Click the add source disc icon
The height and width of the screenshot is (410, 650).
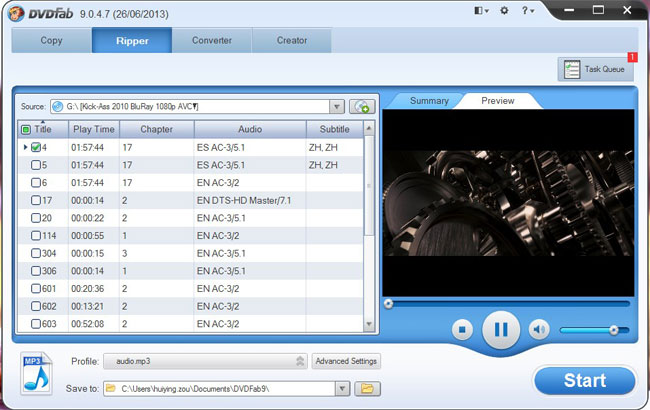point(362,107)
